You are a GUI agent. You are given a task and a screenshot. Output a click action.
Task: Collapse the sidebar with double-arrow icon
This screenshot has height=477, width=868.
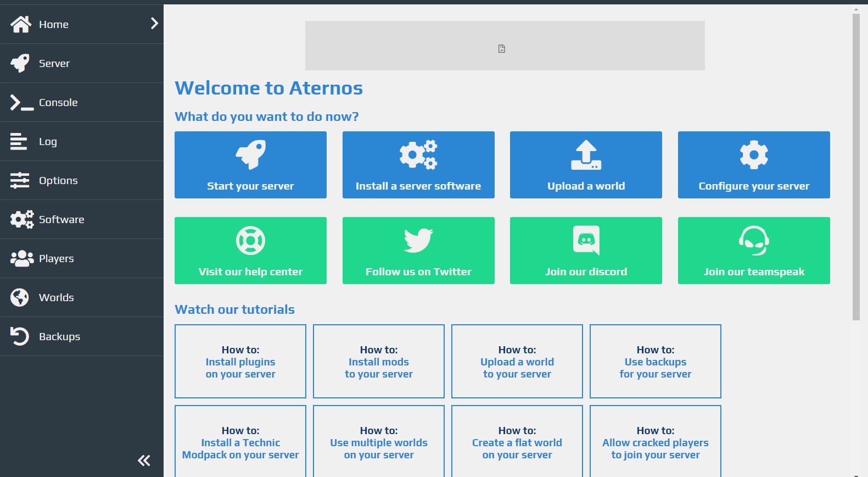(x=144, y=461)
